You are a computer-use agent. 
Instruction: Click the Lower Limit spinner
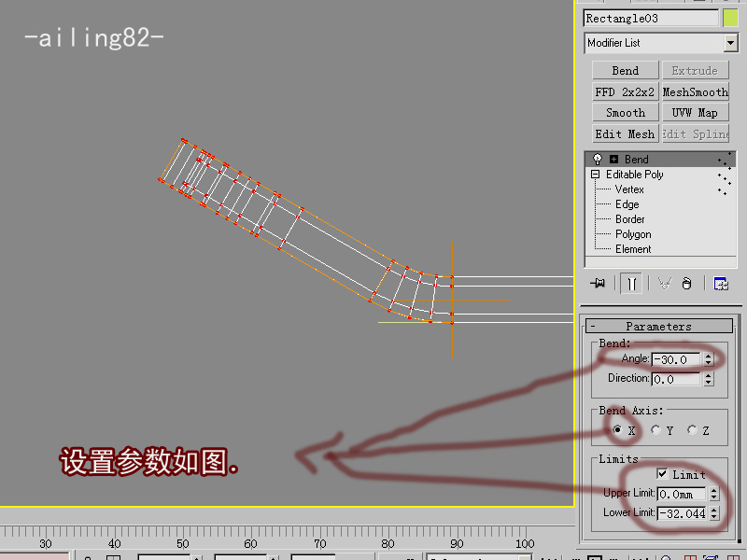coord(713,513)
